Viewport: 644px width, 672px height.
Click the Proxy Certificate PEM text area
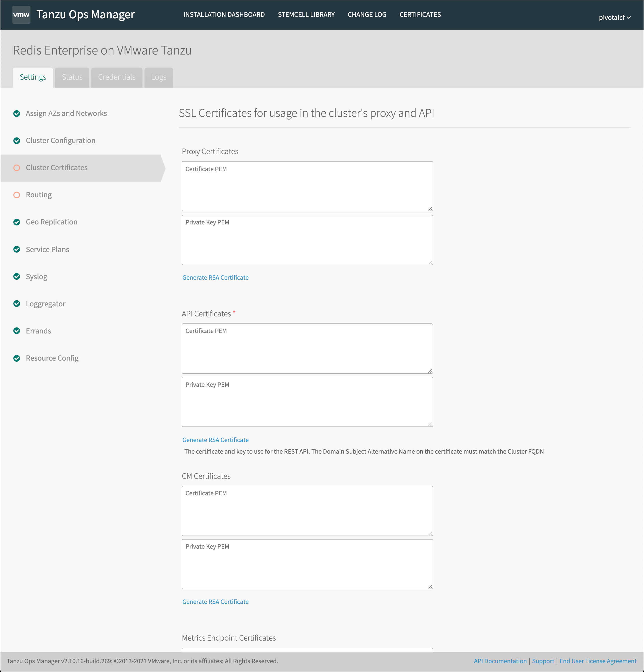(x=307, y=186)
